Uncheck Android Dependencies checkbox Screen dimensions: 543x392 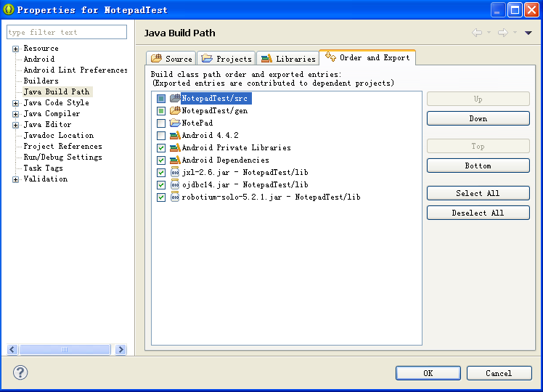pyautogui.click(x=161, y=160)
